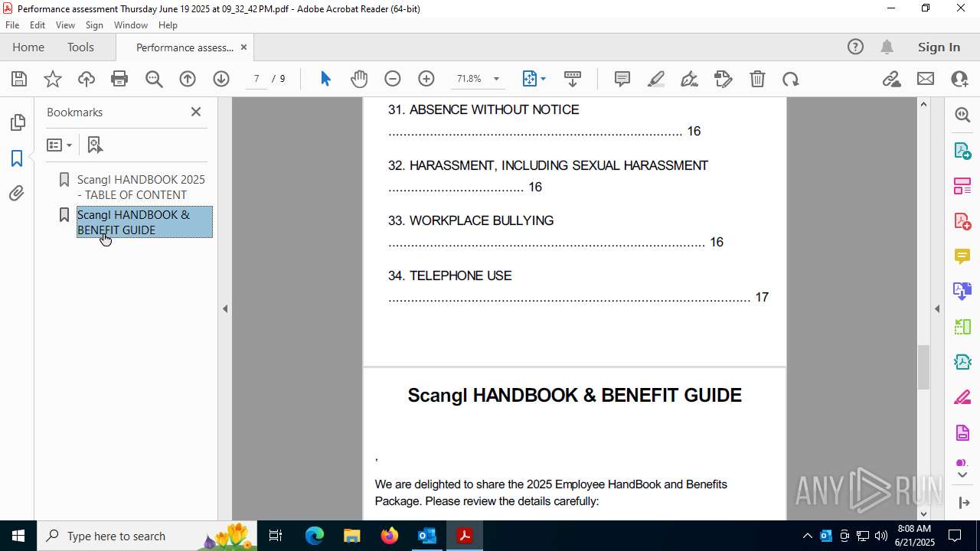
Task: Close the Bookmarks panel
Action: pyautogui.click(x=196, y=112)
